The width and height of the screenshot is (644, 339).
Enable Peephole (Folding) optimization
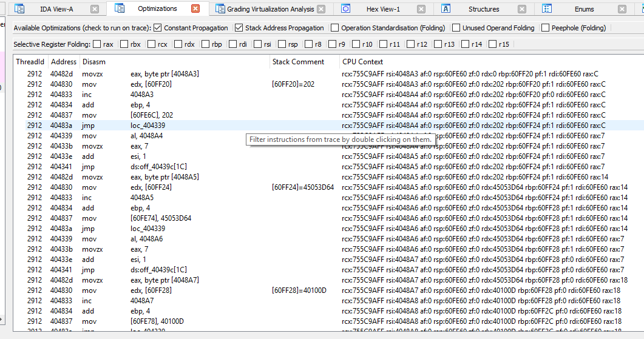pos(546,27)
